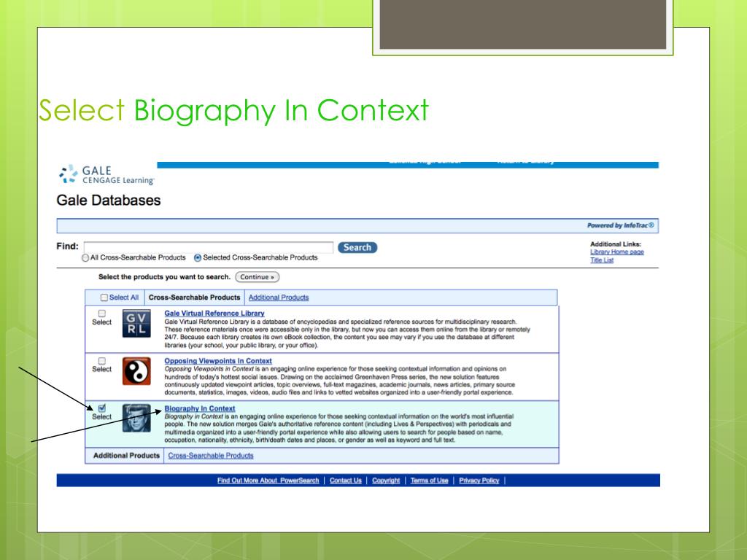Open the Biography In Context portrait thumbnail
This screenshot has height=560, width=747.
(x=136, y=418)
